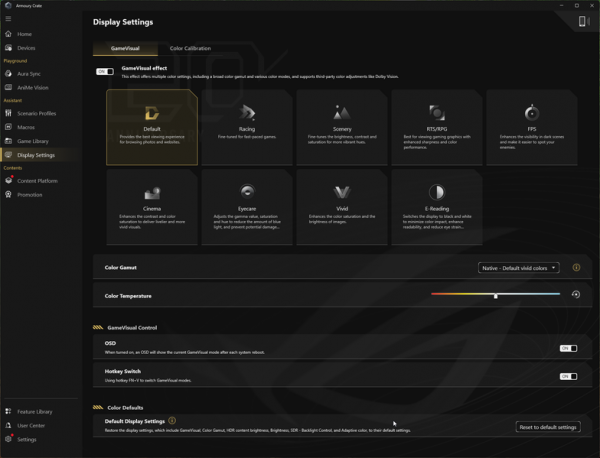Click the Color Temperature slider handle
600x458 pixels.
point(496,296)
